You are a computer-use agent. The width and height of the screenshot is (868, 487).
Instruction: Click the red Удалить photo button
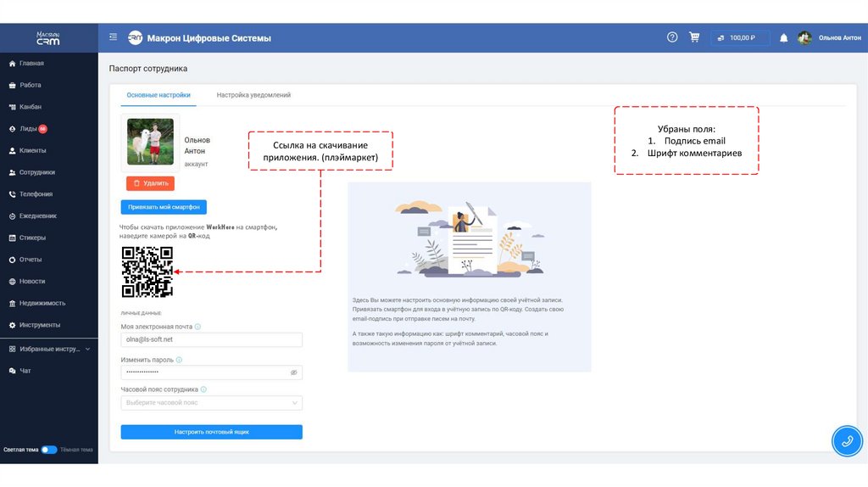150,182
